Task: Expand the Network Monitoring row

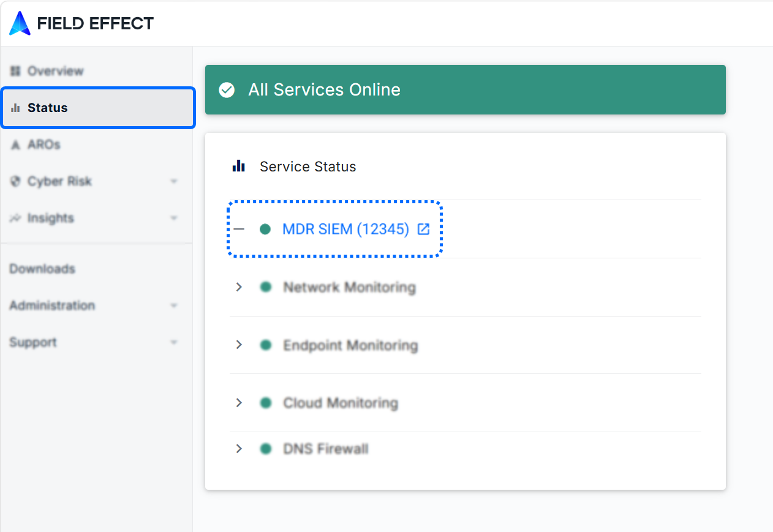Action: pos(239,287)
